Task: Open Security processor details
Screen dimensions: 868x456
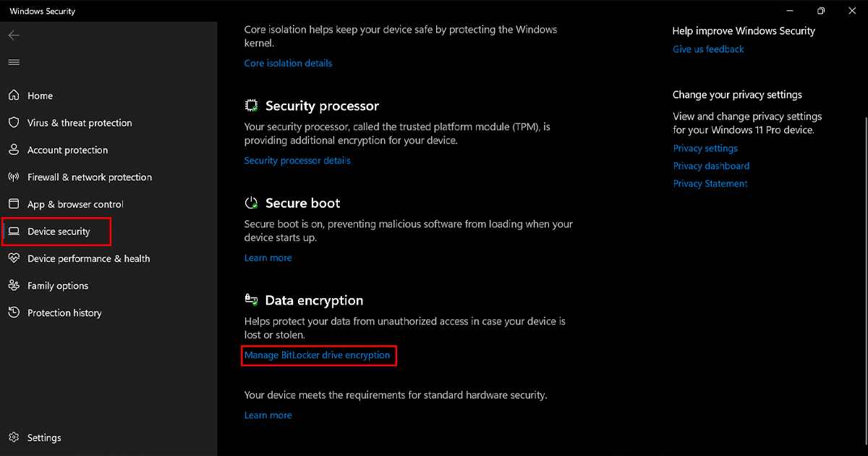Action: click(x=297, y=160)
